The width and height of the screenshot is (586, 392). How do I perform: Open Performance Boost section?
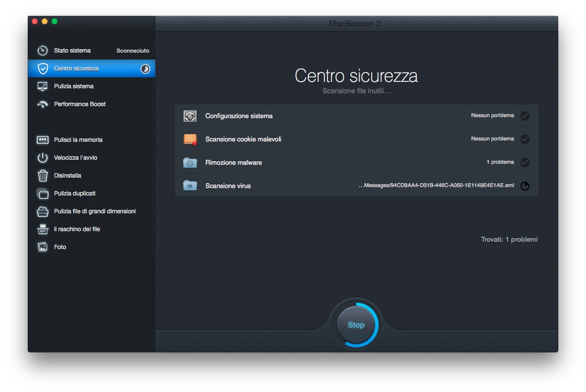92,104
